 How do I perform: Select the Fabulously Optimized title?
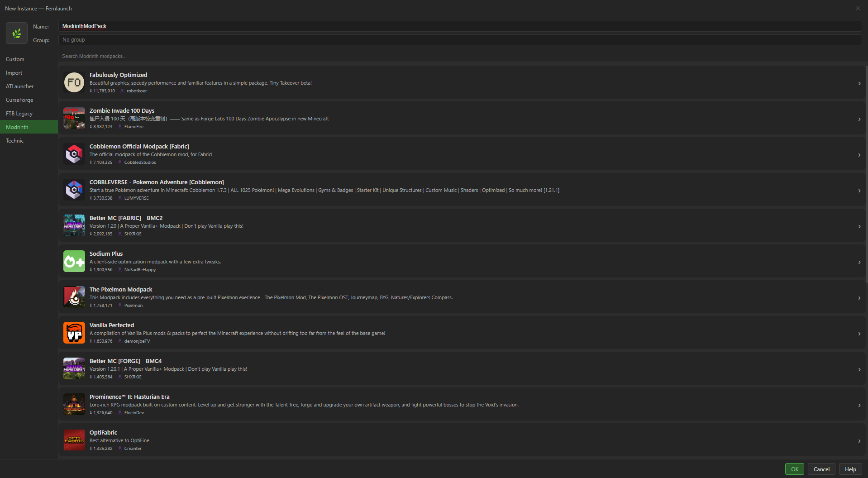(118, 75)
